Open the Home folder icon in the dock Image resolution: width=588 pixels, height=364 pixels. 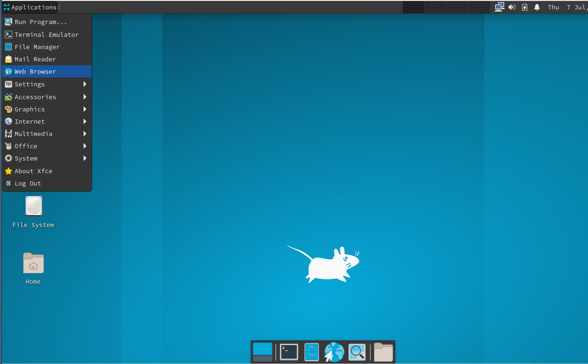click(383, 352)
